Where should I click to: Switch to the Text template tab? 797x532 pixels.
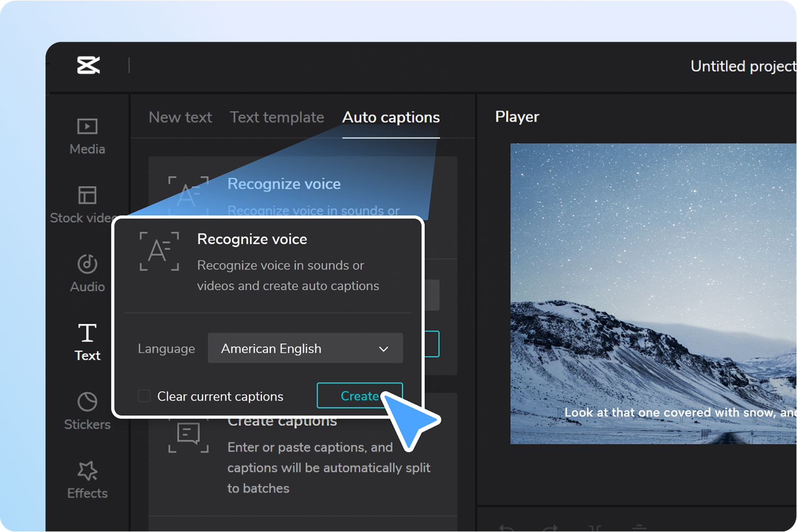pyautogui.click(x=277, y=117)
